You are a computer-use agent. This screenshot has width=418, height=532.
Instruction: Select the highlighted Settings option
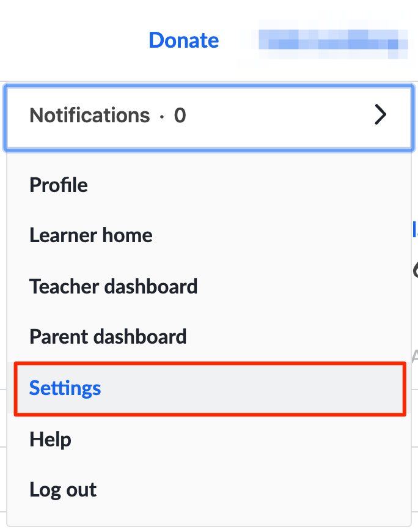[210, 388]
